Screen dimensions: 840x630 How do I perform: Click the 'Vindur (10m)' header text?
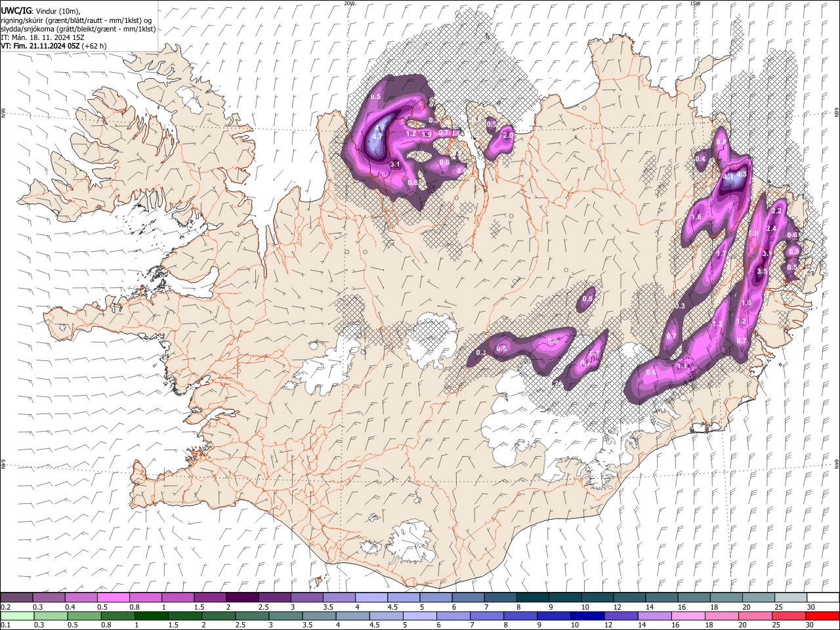pos(58,11)
